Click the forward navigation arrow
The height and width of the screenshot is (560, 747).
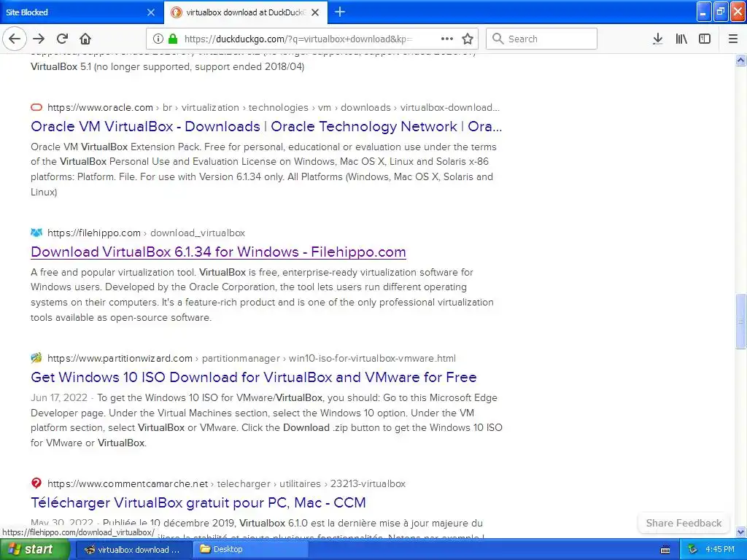pyautogui.click(x=39, y=39)
